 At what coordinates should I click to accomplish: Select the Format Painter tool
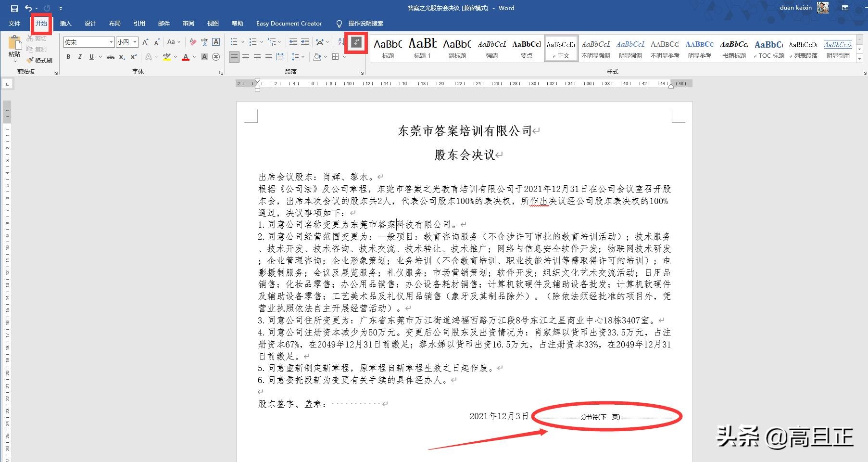point(40,60)
